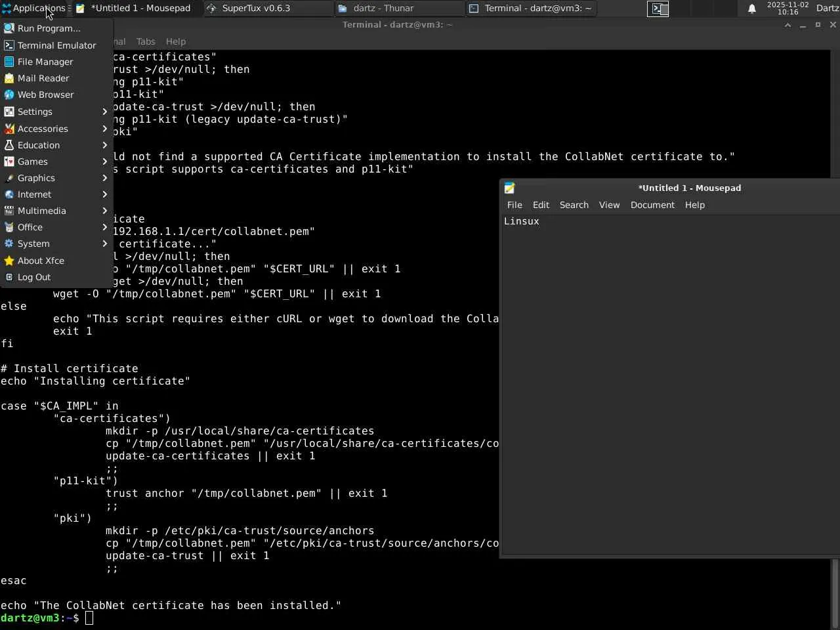This screenshot has height=630, width=840.
Task: Click the word "Linsux" in Mousepad
Action: 522,221
